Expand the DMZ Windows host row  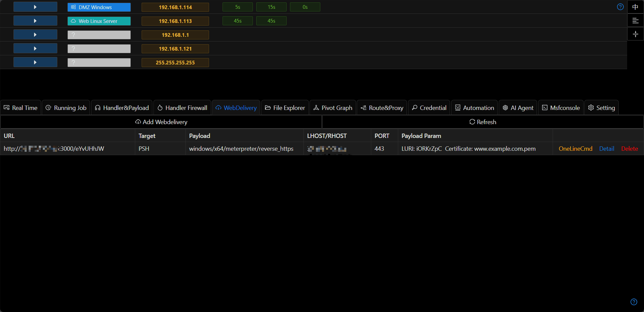click(x=35, y=7)
